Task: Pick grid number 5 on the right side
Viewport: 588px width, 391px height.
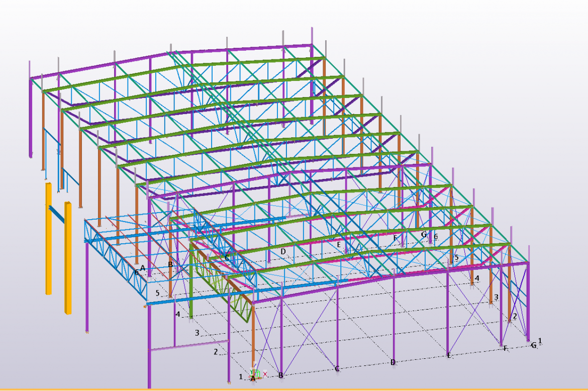Action: pyautogui.click(x=456, y=258)
